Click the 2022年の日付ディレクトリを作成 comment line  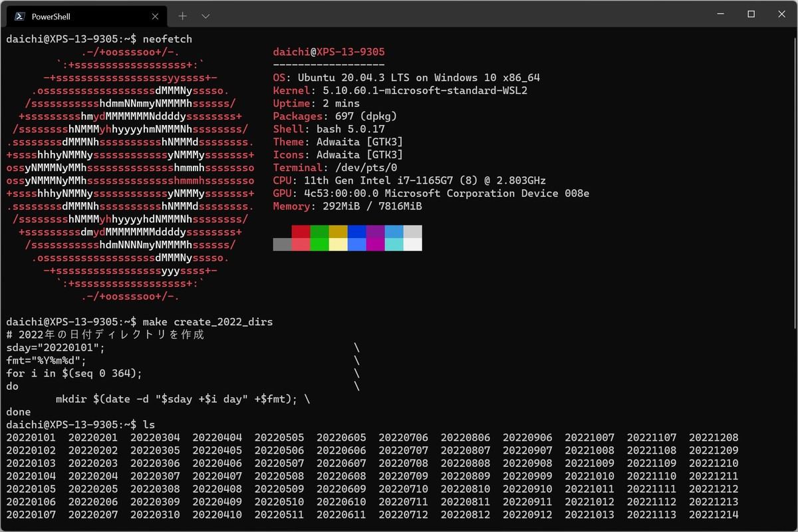[105, 334]
